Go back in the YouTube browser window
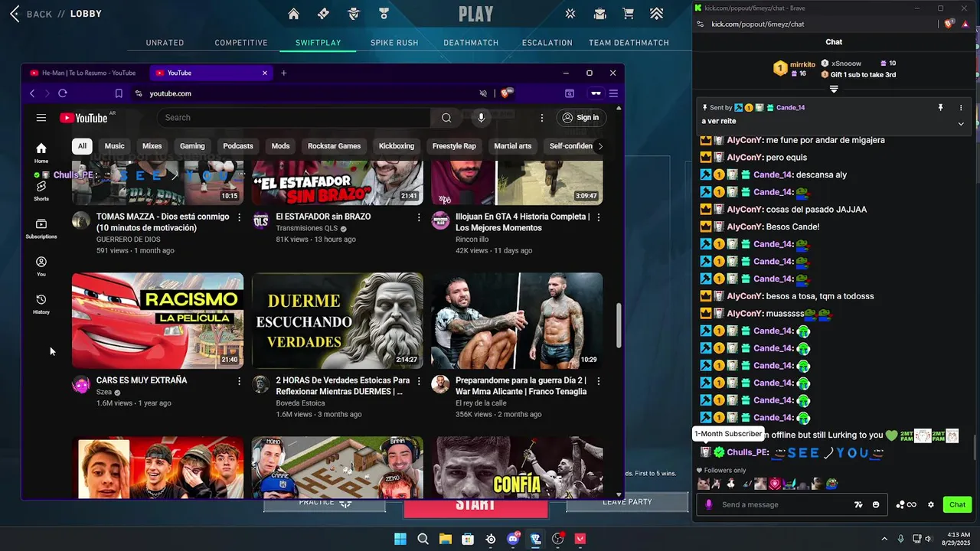This screenshot has width=980, height=551. point(32,93)
